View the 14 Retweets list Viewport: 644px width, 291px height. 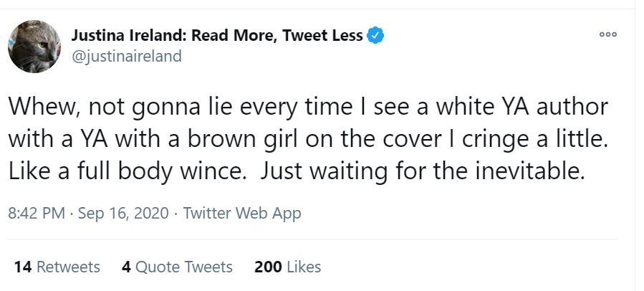click(57, 267)
